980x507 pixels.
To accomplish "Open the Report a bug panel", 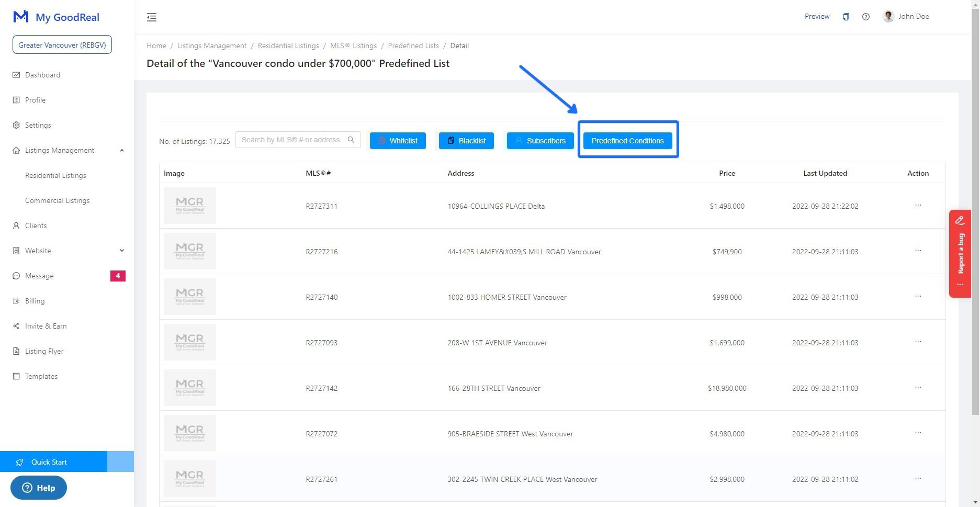I will pos(960,253).
